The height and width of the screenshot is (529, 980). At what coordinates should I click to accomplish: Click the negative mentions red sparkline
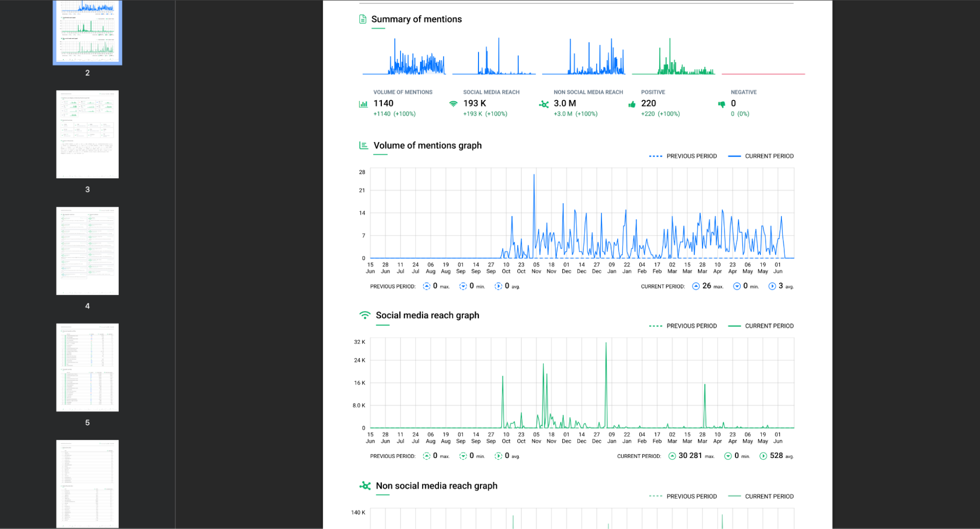(763, 74)
